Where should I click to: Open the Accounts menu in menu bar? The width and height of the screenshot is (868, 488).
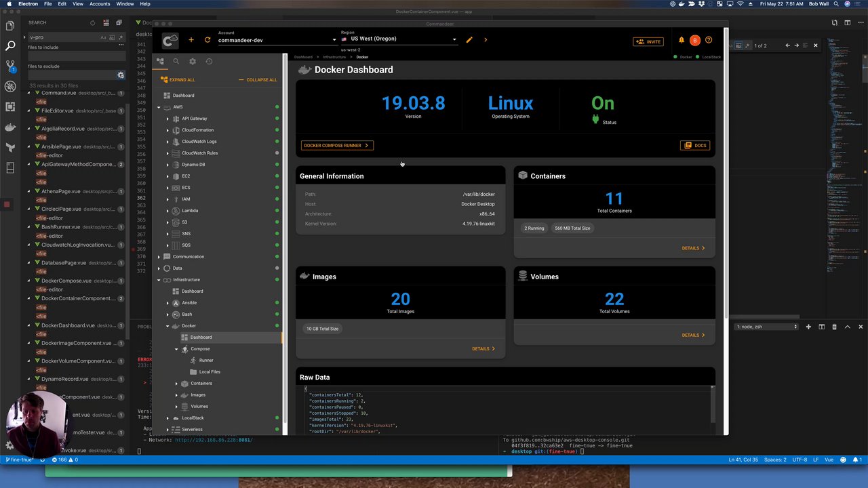click(100, 4)
